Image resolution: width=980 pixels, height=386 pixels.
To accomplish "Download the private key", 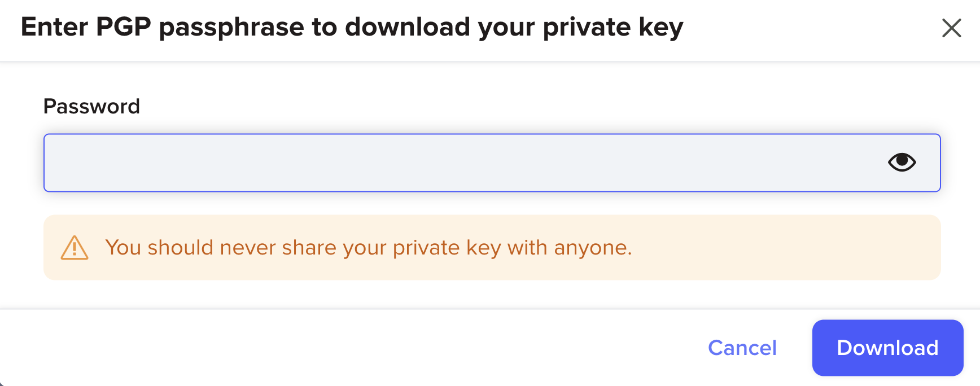I will (887, 348).
